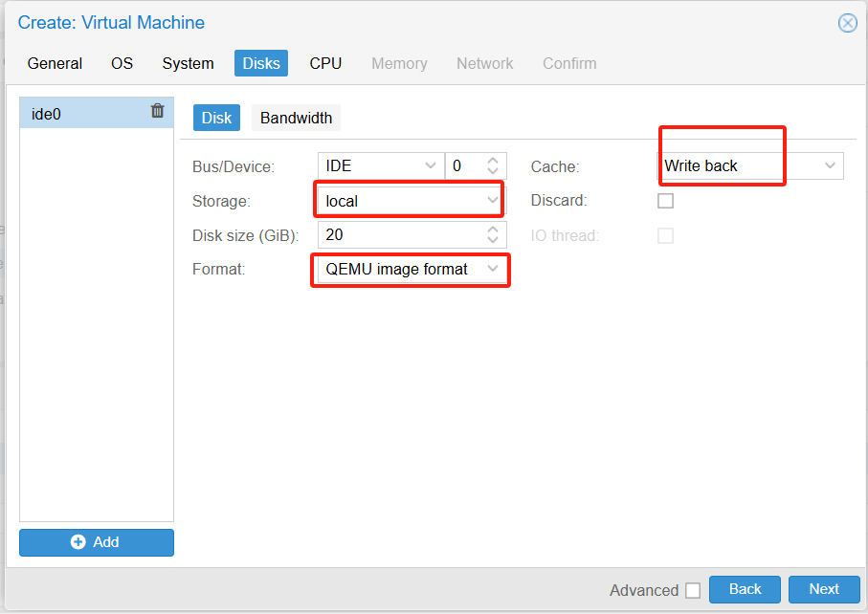Viewport: 868px width, 614px height.
Task: Open the Bus/Device type dropdown
Action: 430,166
